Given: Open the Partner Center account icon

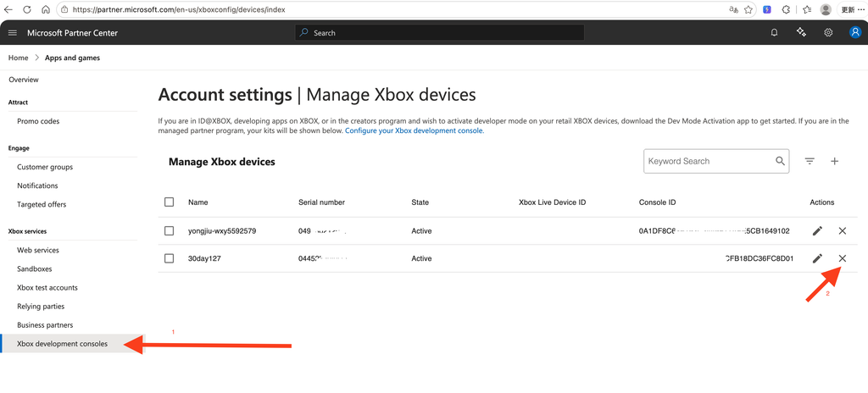Looking at the screenshot, I should 855,33.
